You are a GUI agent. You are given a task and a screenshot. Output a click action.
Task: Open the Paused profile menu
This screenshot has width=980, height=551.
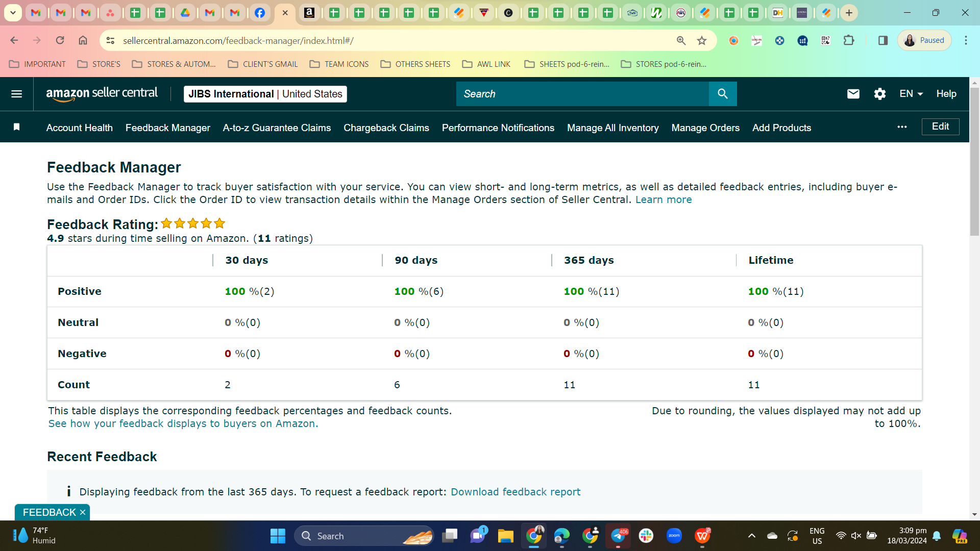(924, 40)
